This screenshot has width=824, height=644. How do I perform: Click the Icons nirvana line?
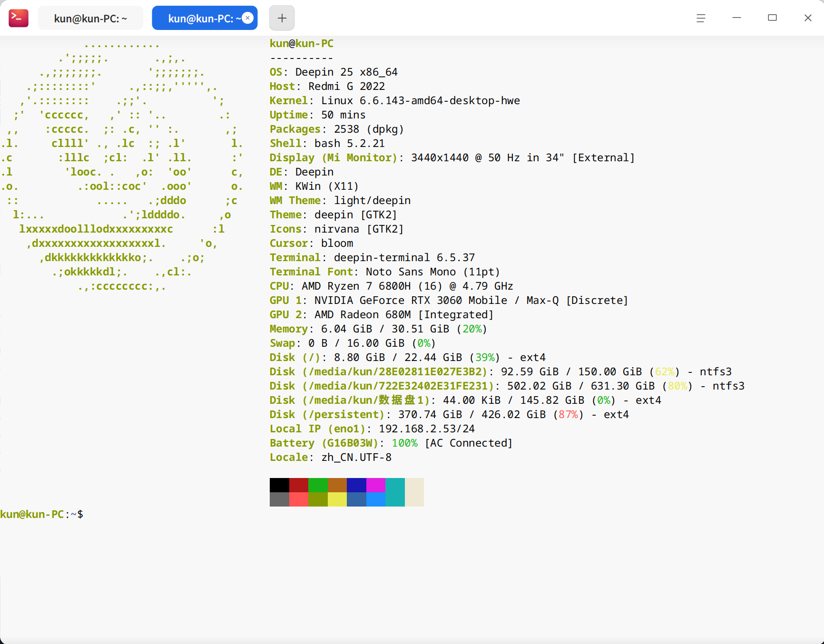click(337, 229)
